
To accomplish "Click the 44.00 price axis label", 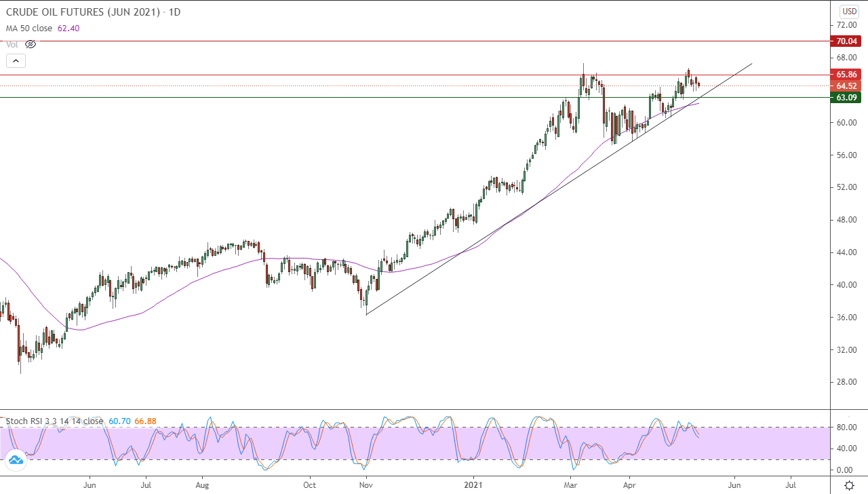I will point(847,252).
